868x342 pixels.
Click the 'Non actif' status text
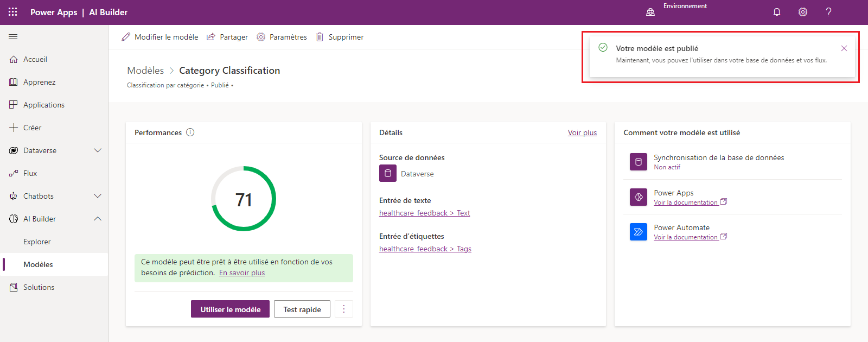click(x=667, y=167)
